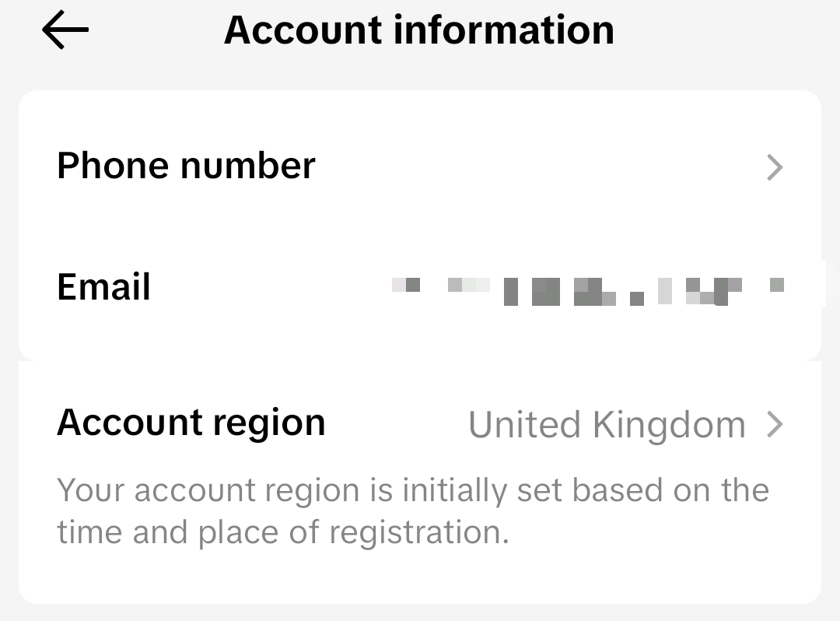Click the Account region chevron arrow
This screenshot has width=840, height=621.
pyautogui.click(x=775, y=425)
